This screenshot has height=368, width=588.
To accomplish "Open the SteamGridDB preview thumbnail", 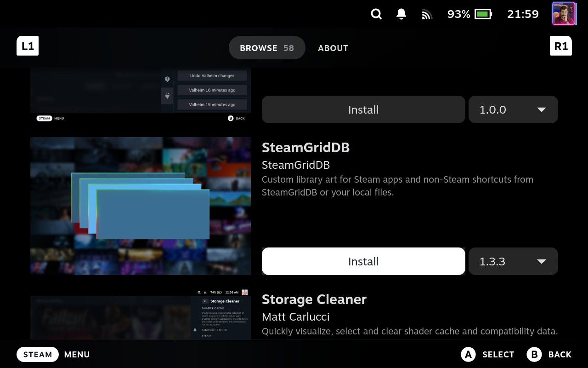I will 141,206.
